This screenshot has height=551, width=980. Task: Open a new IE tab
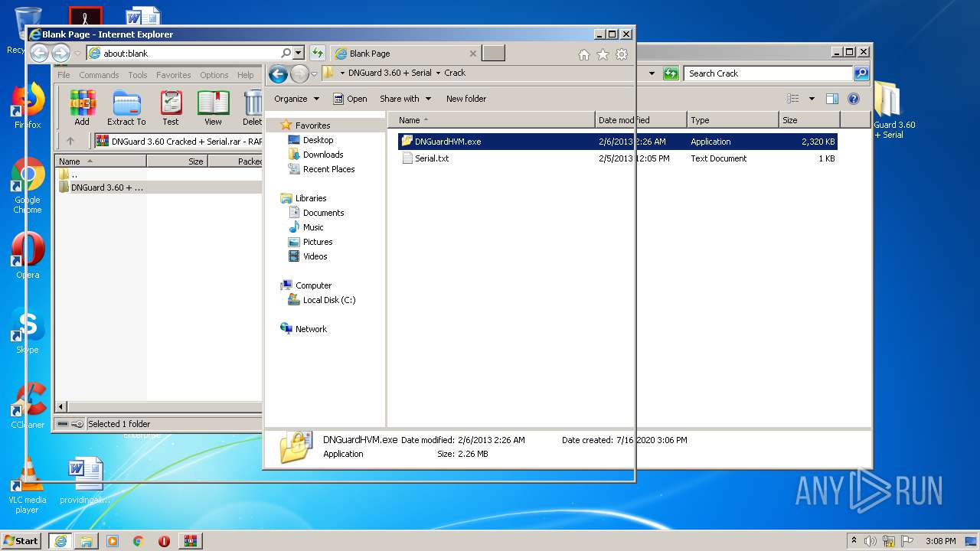point(494,54)
